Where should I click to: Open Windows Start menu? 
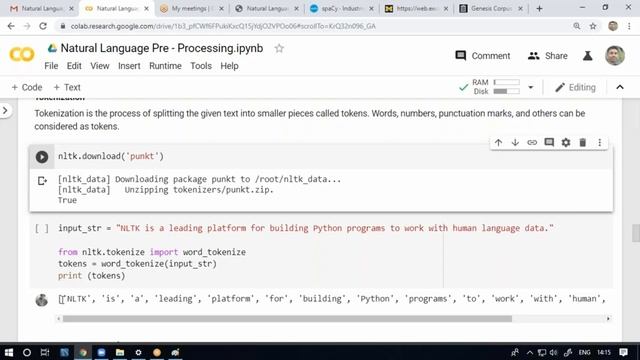(x=9, y=352)
